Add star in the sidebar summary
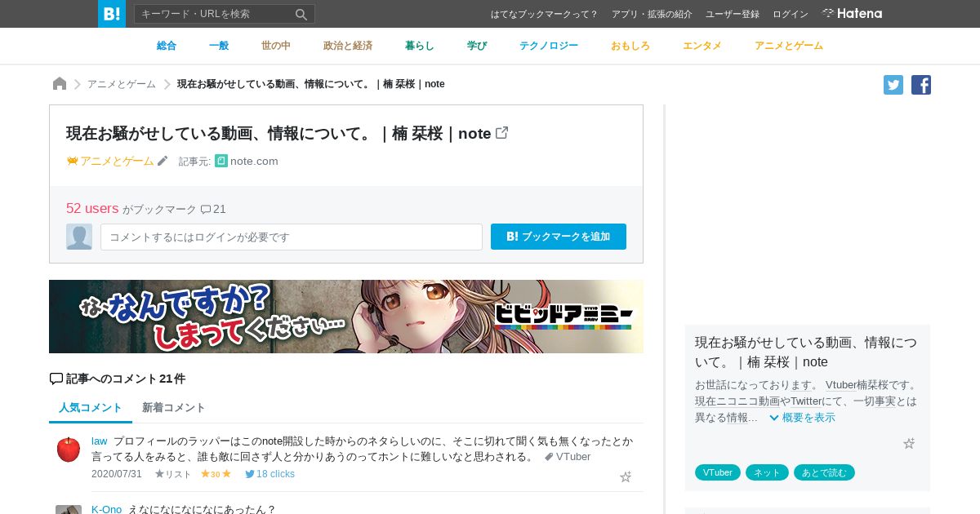980x514 pixels. (909, 444)
